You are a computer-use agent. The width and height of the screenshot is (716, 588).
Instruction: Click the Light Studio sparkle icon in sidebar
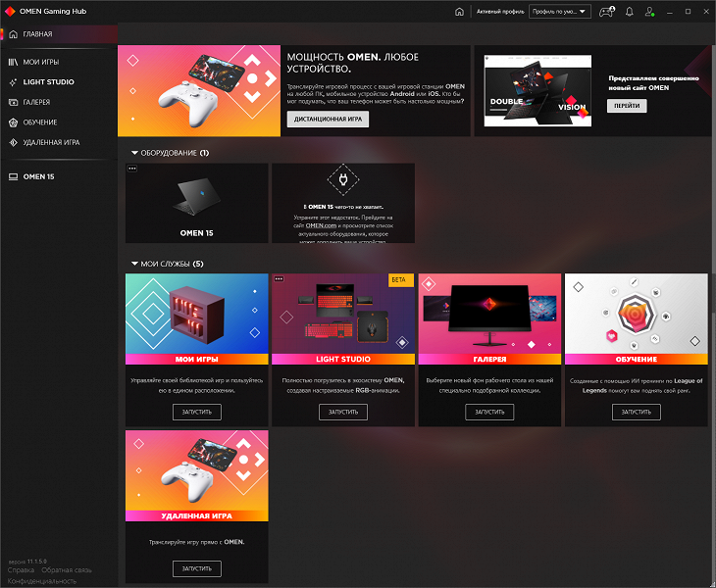tap(14, 82)
